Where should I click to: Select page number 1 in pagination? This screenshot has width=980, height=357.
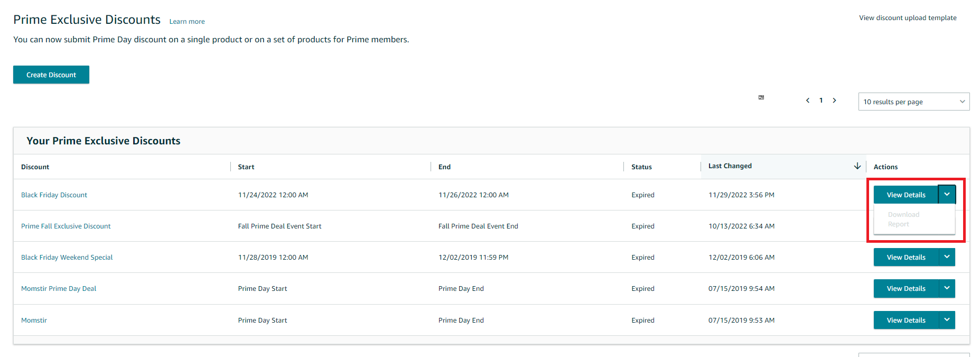coord(821,100)
